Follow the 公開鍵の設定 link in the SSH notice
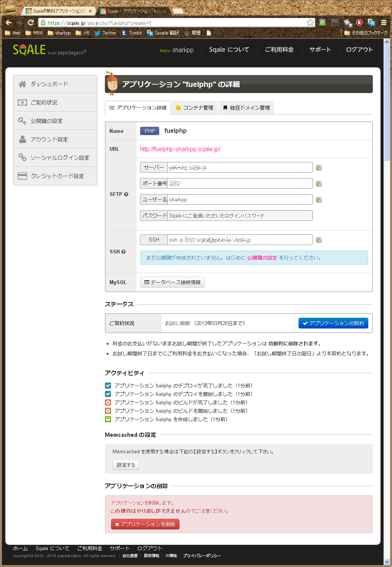The width and height of the screenshot is (392, 567). (x=262, y=258)
